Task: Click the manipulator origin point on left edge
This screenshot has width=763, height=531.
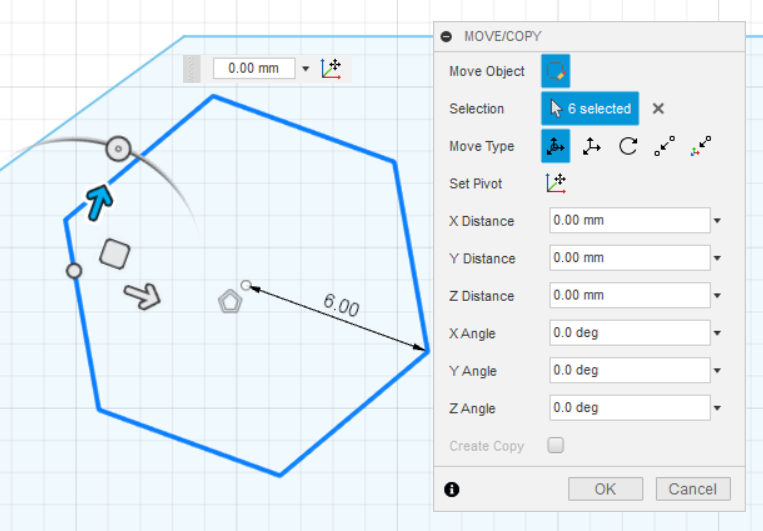Action: pyautogui.click(x=74, y=271)
